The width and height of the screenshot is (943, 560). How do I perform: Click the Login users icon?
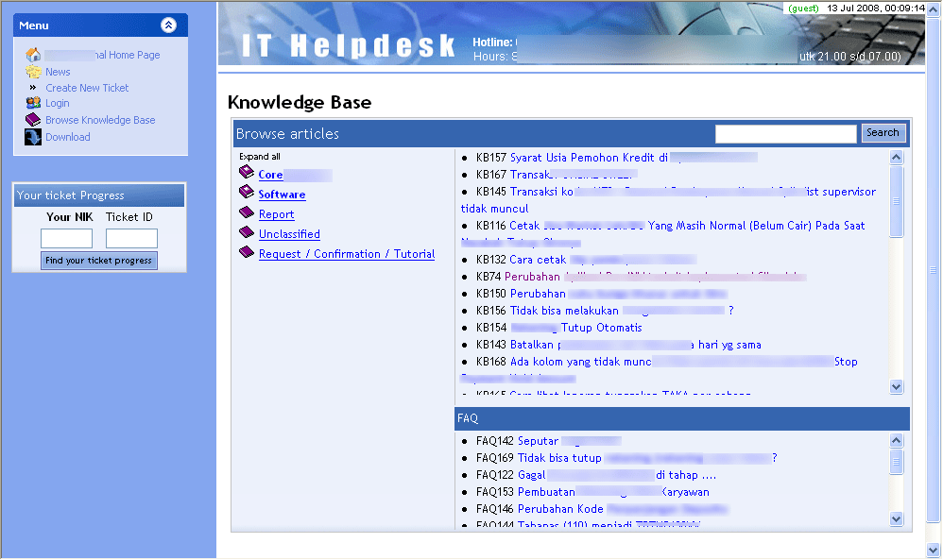coord(34,103)
